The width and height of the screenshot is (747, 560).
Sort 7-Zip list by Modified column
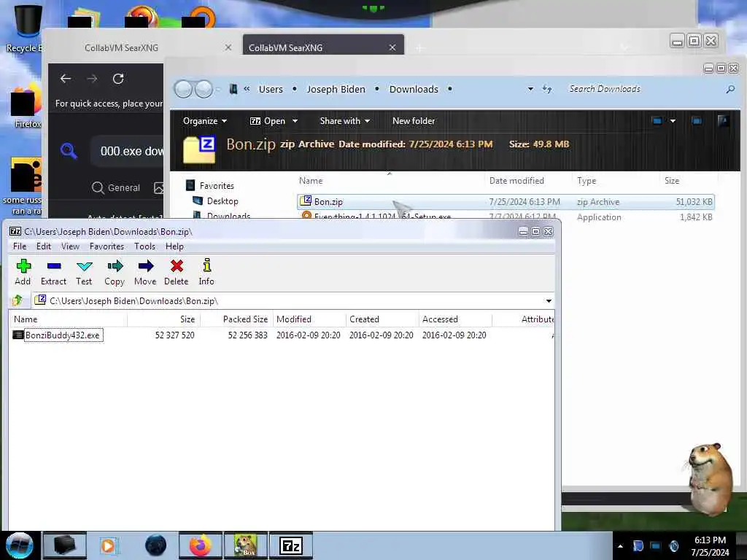coord(309,319)
